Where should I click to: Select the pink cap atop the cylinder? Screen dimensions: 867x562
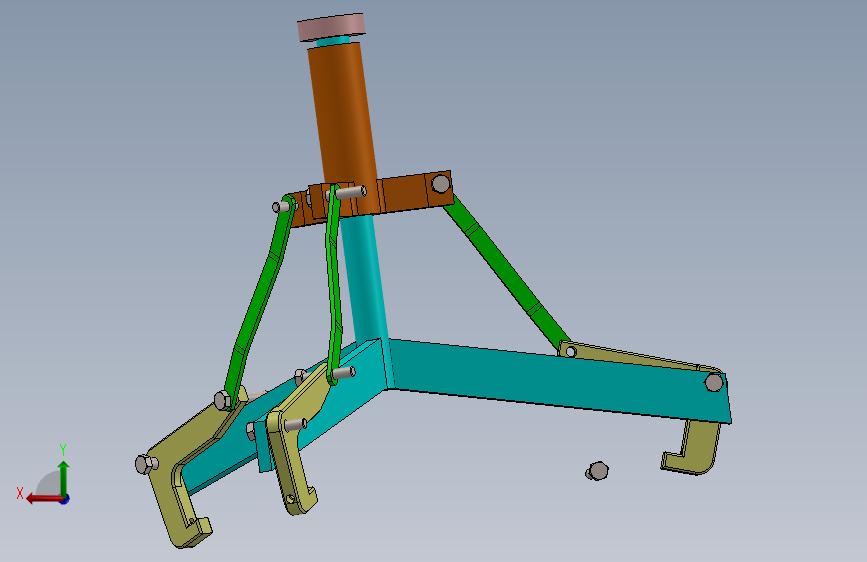click(x=331, y=27)
